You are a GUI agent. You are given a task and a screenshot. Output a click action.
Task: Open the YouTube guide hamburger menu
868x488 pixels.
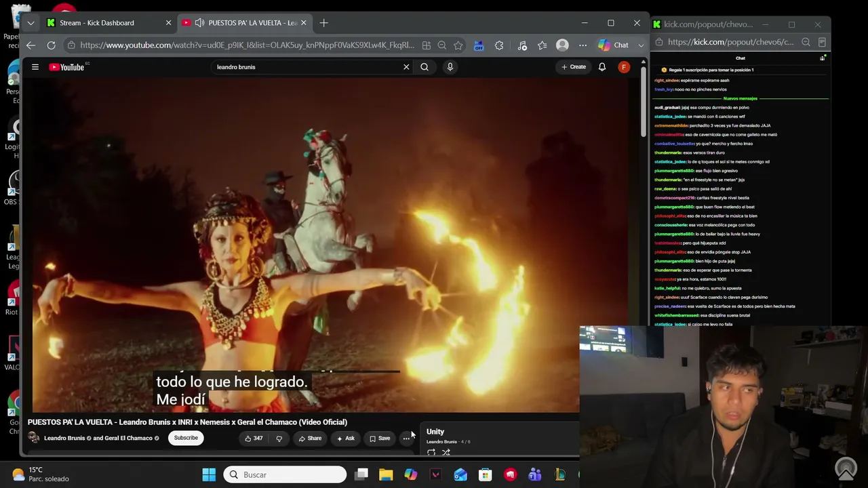35,67
